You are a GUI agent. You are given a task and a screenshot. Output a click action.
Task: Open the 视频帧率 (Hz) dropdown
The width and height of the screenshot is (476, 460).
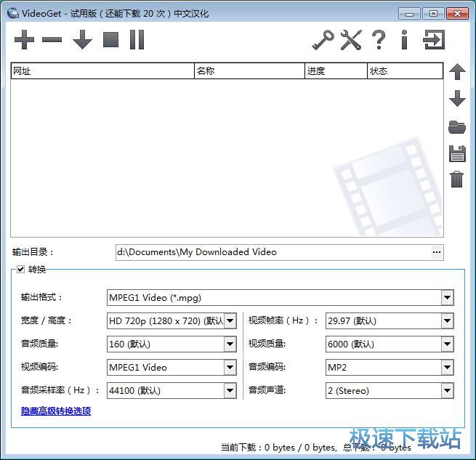(447, 320)
